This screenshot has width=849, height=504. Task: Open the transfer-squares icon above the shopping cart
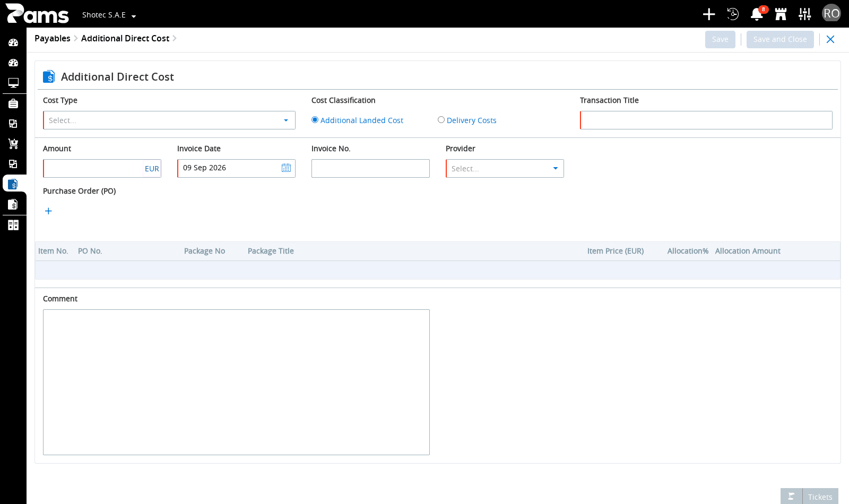coord(13,124)
